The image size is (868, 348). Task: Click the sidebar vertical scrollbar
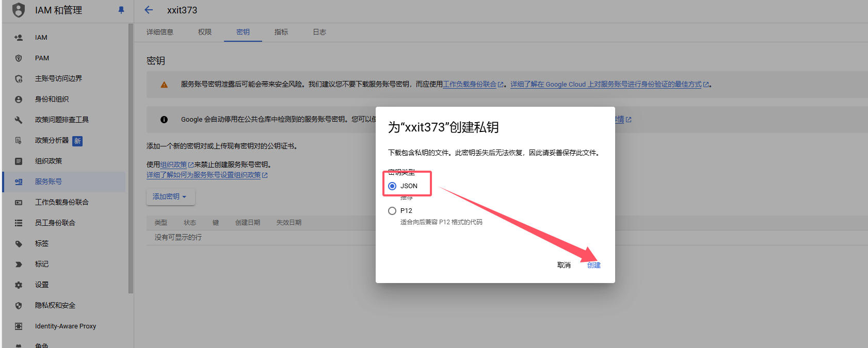[x=131, y=158]
